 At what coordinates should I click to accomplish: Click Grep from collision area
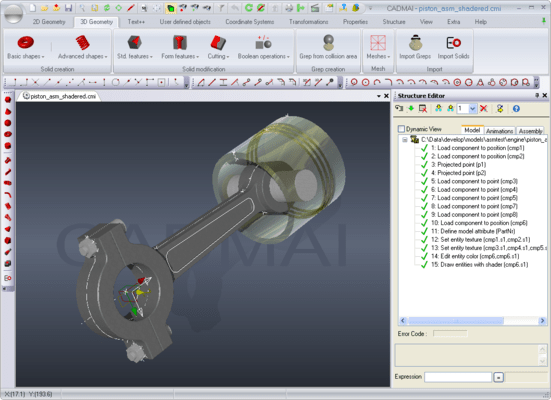pos(328,47)
